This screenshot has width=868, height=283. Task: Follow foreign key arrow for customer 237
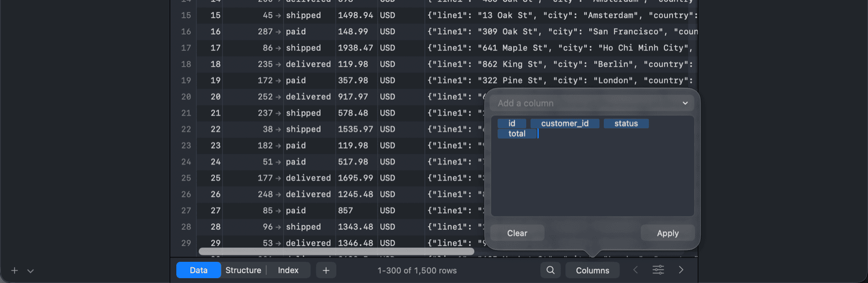point(278,114)
